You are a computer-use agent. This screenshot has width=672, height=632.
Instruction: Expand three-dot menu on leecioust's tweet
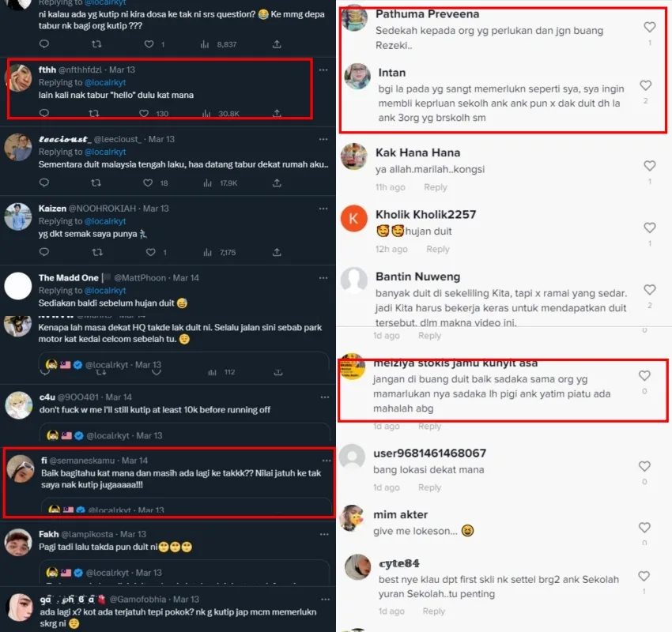[x=323, y=139]
